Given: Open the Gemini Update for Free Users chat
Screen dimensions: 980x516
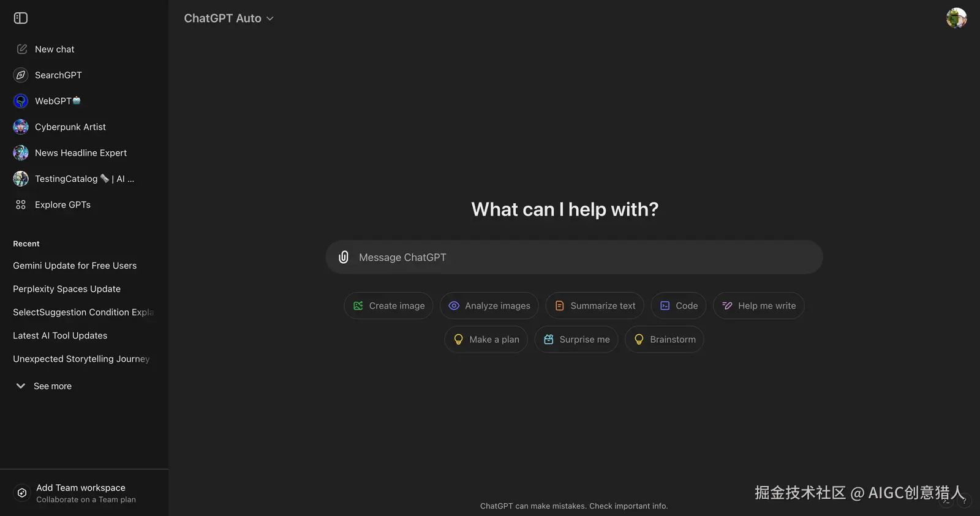Looking at the screenshot, I should point(75,266).
